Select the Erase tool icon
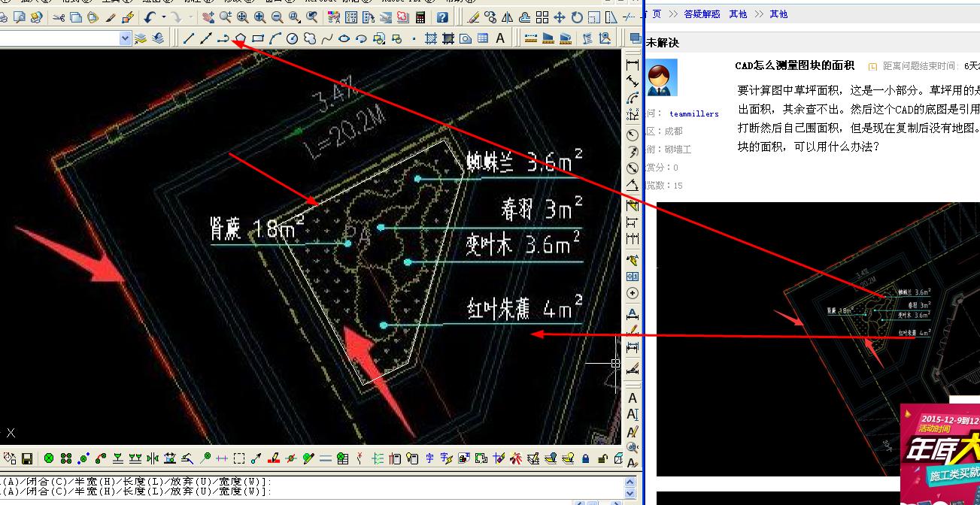Viewport: 980px width, 505px height. (474, 17)
